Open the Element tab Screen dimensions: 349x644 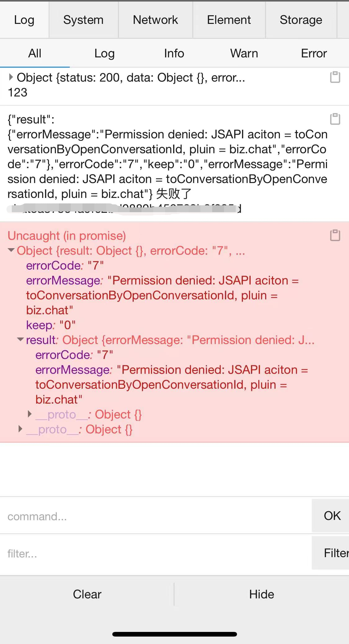click(x=229, y=20)
